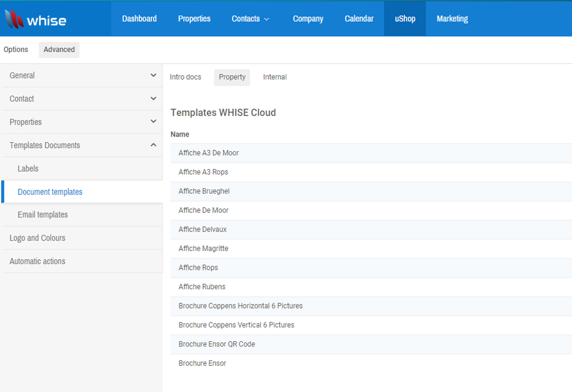Viewport: 572px width, 392px height.
Task: Click the Whise logo
Action: 35,20
